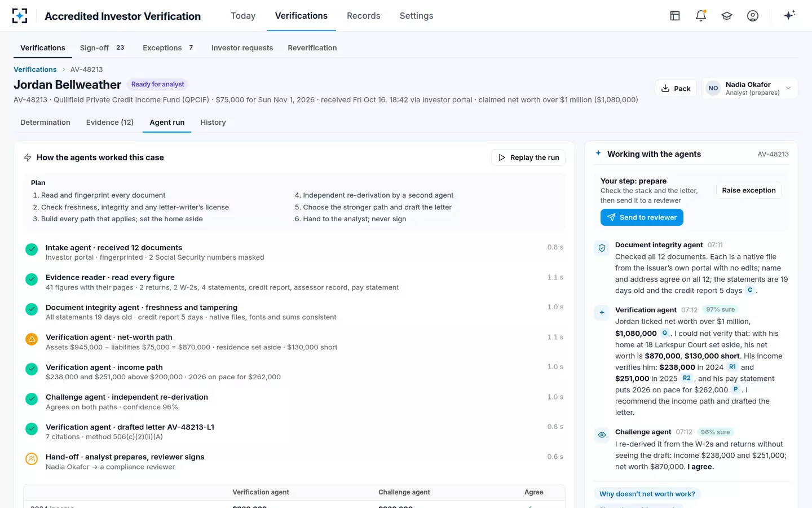Open citation chip R1
Viewport: 812px width, 508px height.
click(x=732, y=367)
